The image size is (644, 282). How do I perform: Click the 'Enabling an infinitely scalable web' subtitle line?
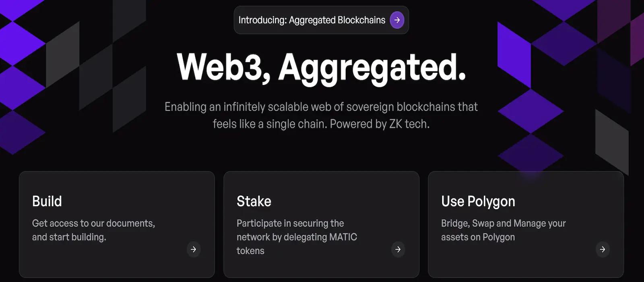321,107
